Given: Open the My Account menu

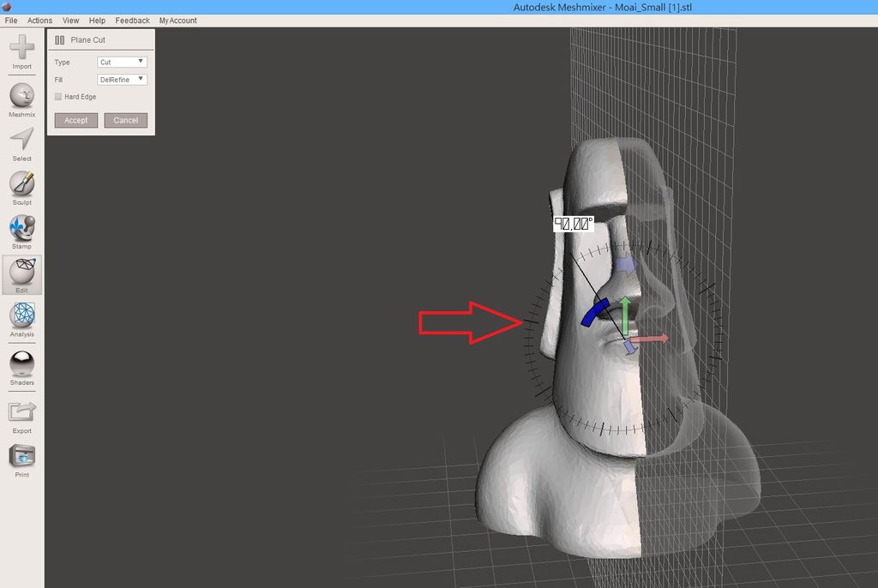Looking at the screenshot, I should click(x=178, y=21).
